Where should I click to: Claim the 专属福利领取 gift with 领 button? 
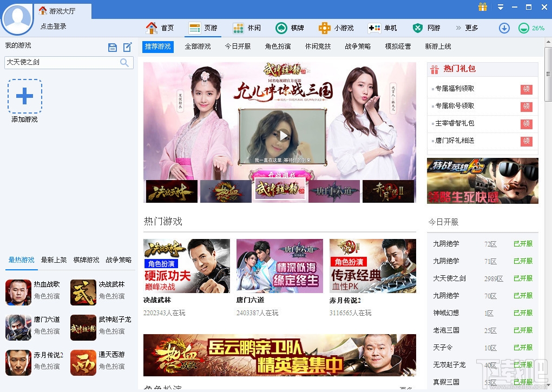pyautogui.click(x=526, y=90)
